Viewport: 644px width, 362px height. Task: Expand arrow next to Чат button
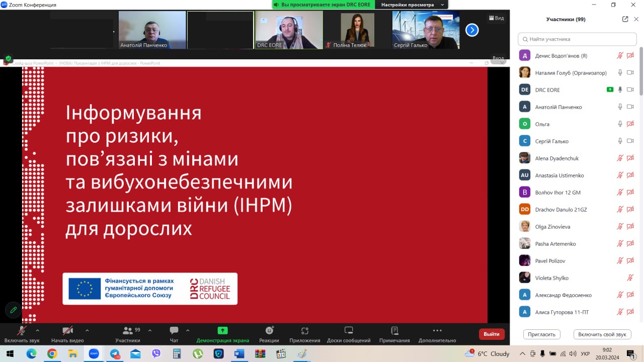pos(188,330)
